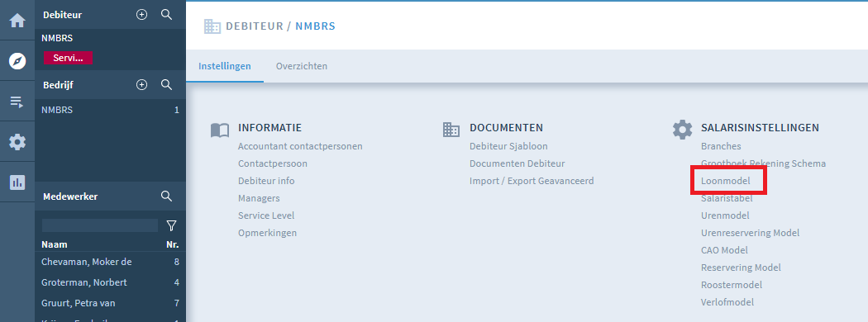Switch to the Instellingen tab
868x322 pixels.
tap(225, 66)
